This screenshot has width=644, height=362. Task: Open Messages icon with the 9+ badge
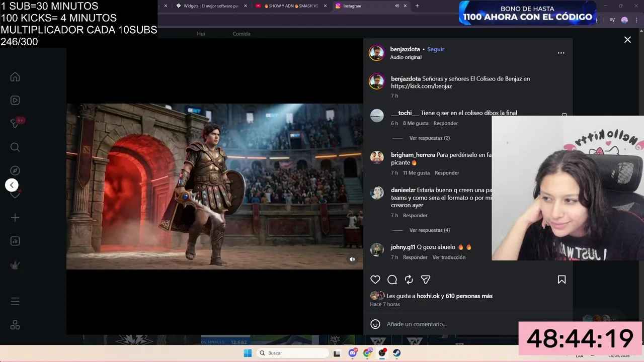coord(15,124)
